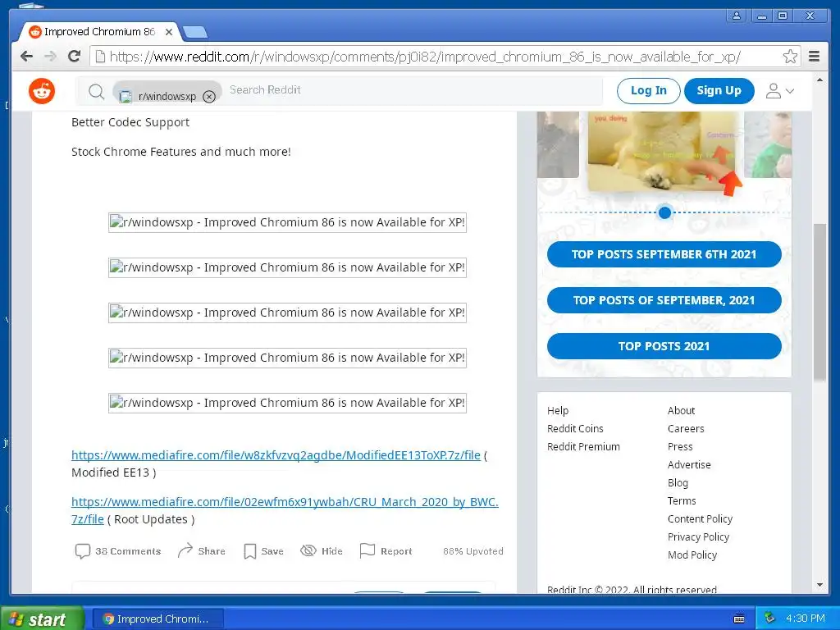Viewport: 840px width, 630px height.
Task: Open the Content Policy link
Action: pos(700,519)
